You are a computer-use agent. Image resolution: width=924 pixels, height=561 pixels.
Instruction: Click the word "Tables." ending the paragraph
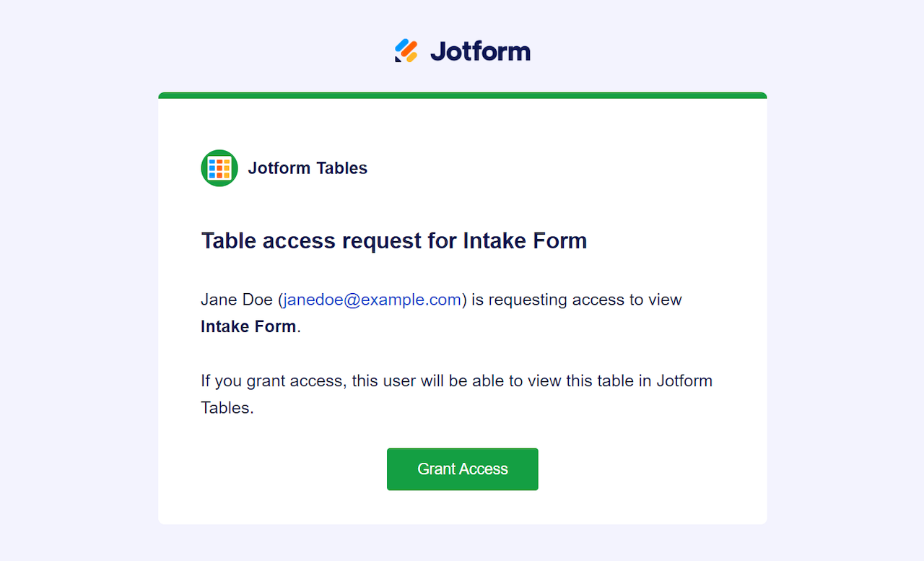coord(227,407)
